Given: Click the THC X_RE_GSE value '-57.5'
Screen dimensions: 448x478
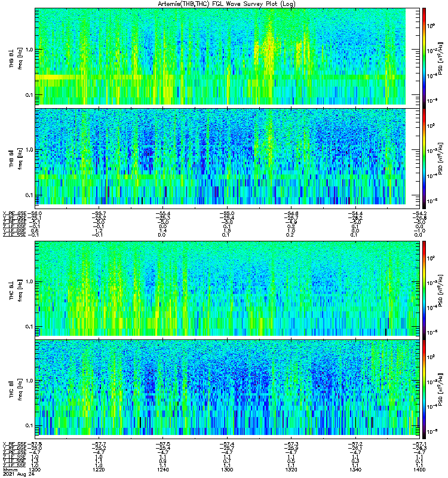Looking at the screenshot, I should 162,444.
